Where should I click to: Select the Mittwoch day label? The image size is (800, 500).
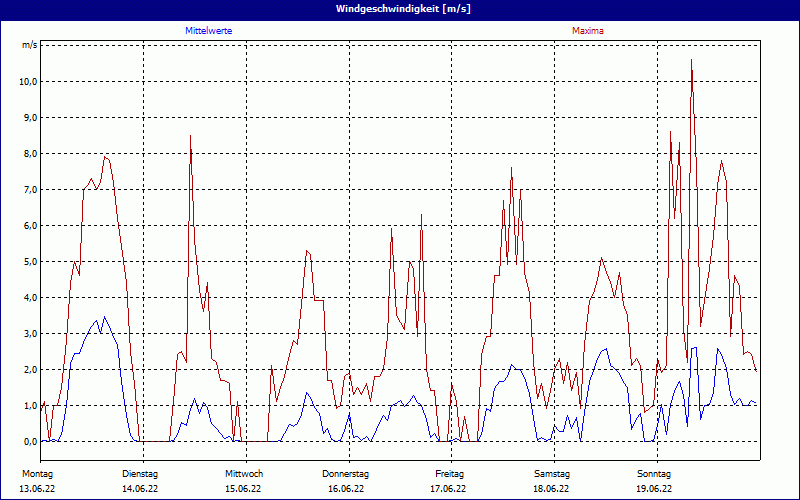click(x=243, y=473)
